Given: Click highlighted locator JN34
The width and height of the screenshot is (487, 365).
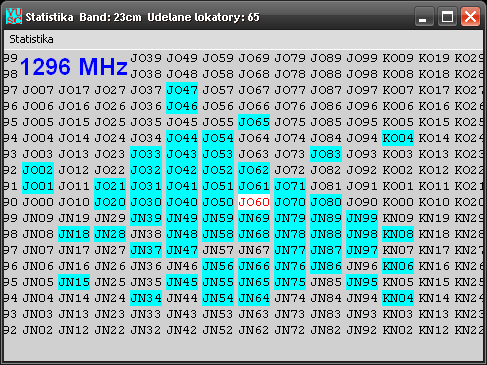Looking at the screenshot, I should tap(146, 298).
